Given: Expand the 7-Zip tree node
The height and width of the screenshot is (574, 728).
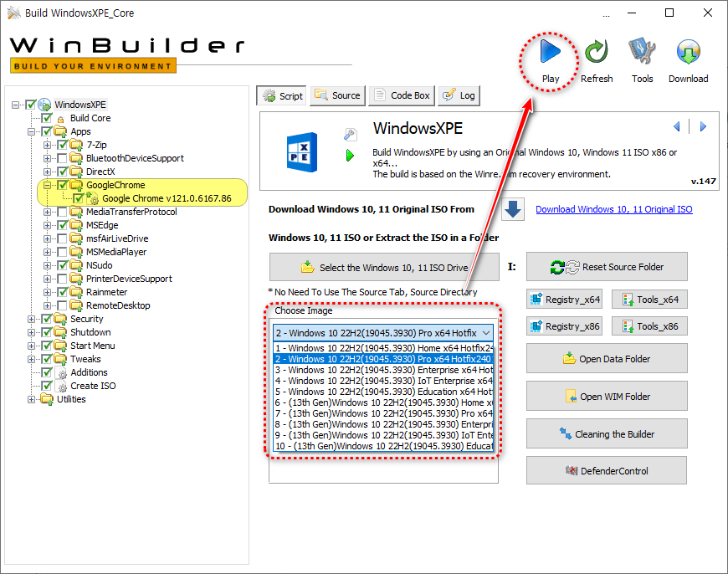Looking at the screenshot, I should coord(47,145).
